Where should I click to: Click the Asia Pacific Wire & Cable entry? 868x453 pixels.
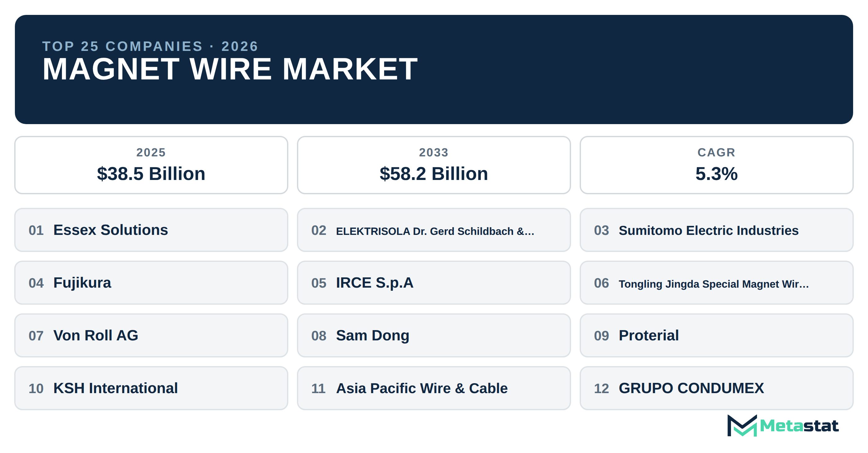[x=434, y=388]
